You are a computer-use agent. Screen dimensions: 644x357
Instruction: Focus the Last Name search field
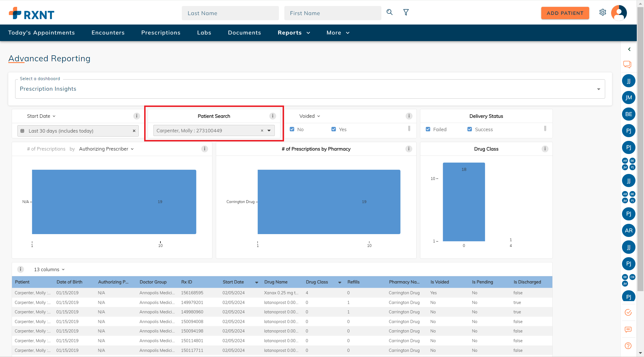pos(230,13)
